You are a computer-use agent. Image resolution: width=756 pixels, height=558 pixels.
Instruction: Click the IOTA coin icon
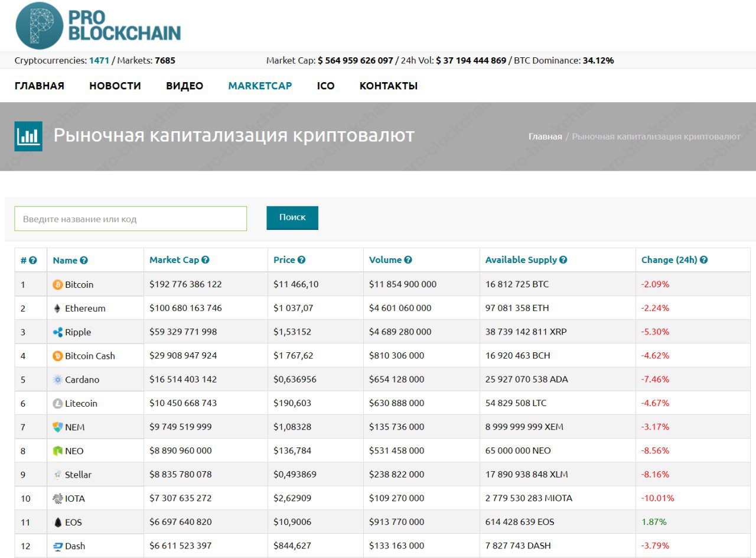pyautogui.click(x=58, y=498)
